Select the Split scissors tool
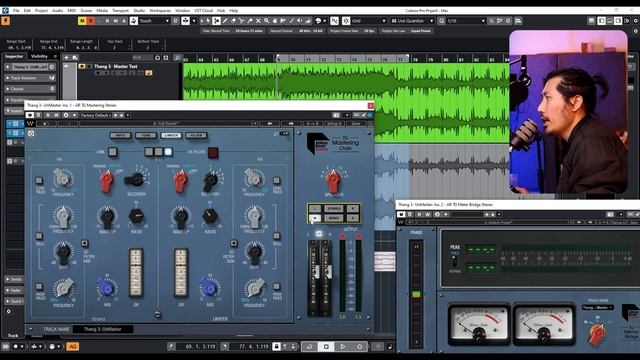Screen dimensions: 640x360 [x=242, y=21]
